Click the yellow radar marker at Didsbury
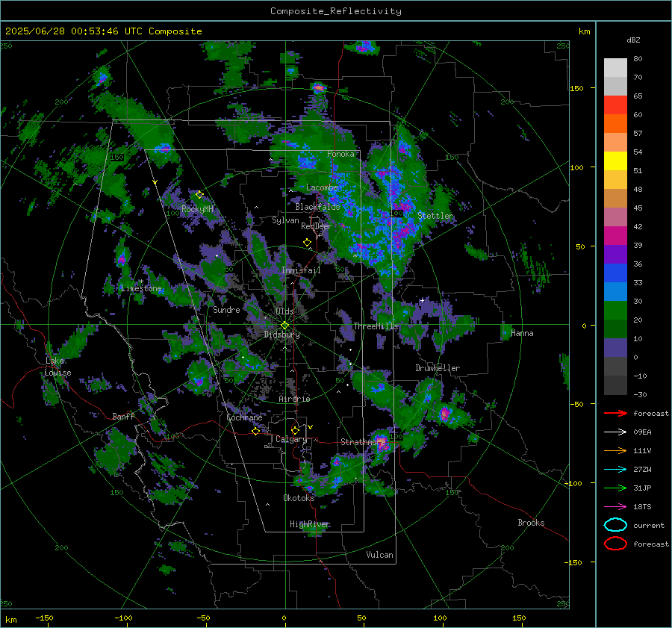 coord(284,326)
